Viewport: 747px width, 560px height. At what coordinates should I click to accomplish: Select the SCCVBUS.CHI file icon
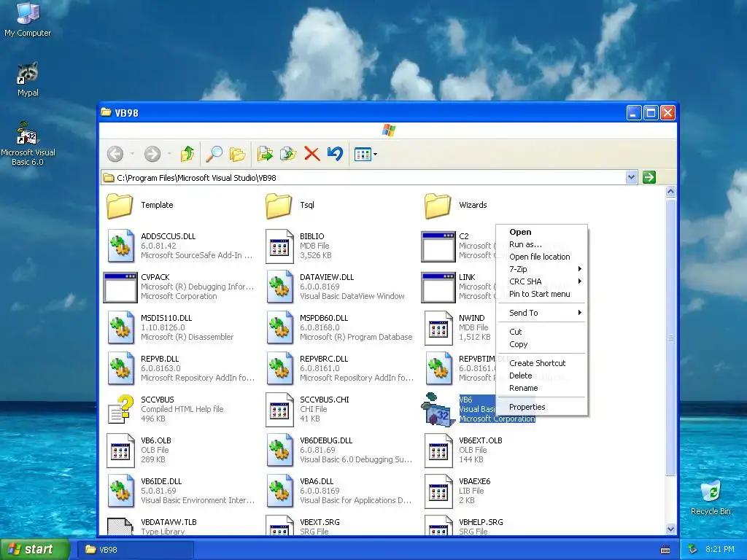279,410
